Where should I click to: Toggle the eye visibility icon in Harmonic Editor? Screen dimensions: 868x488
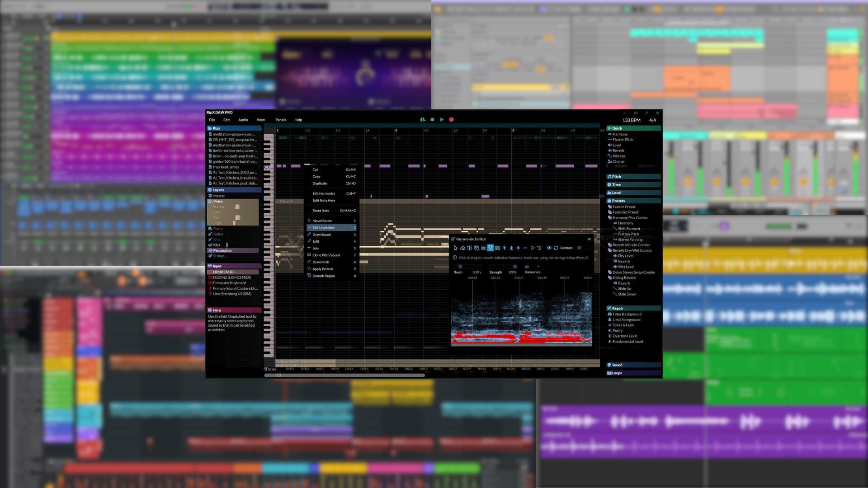549,248
